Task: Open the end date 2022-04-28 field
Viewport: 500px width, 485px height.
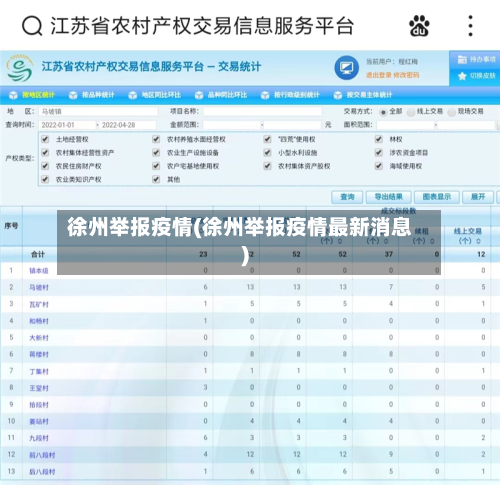Action: 128,125
